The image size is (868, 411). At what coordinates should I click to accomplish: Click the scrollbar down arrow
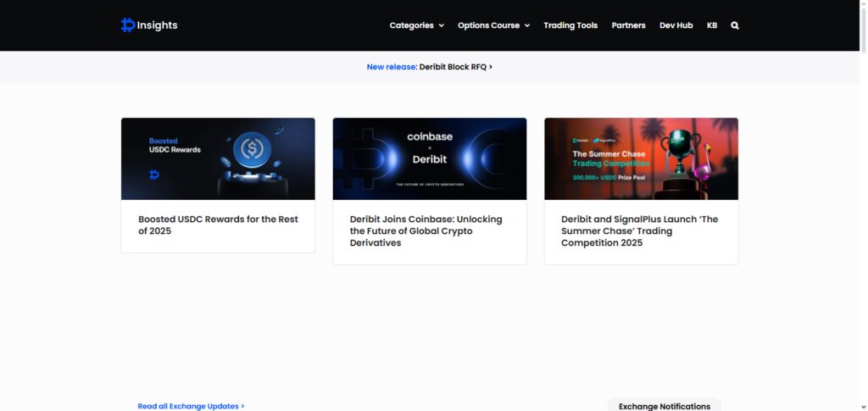[x=863, y=407]
